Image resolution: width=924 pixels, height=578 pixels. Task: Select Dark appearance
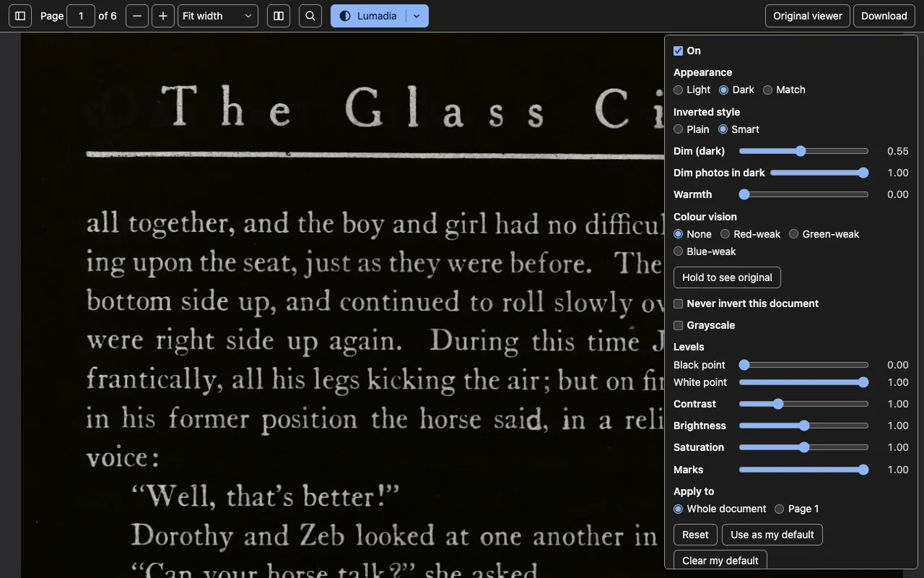click(x=723, y=90)
